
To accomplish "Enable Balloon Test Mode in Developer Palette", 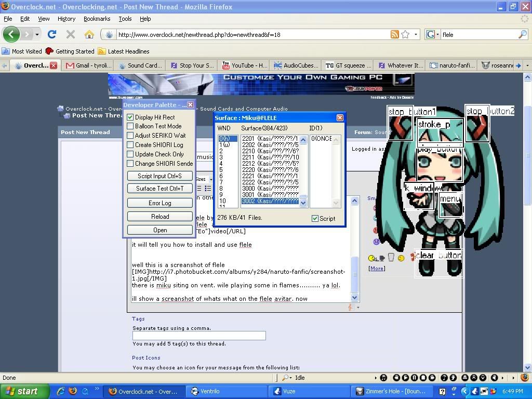I will click(x=129, y=126).
